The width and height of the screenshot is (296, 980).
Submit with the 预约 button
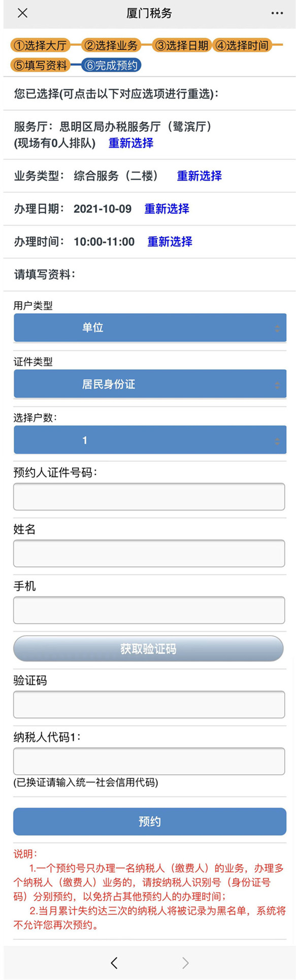tap(150, 821)
